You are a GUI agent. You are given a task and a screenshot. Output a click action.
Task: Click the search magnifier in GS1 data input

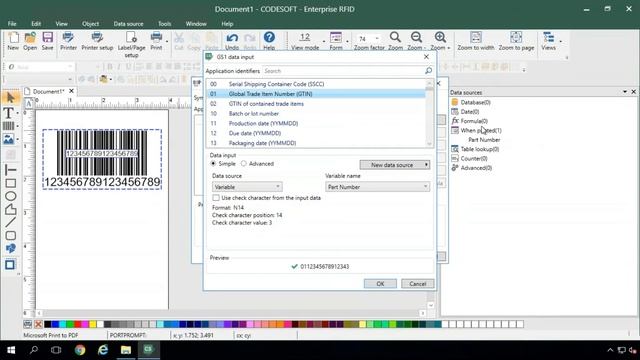pyautogui.click(x=428, y=71)
